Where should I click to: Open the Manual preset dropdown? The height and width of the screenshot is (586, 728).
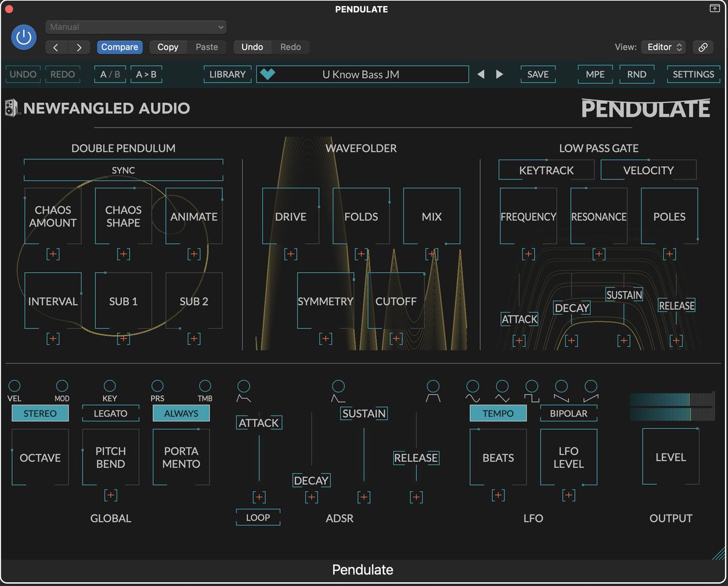click(x=136, y=27)
